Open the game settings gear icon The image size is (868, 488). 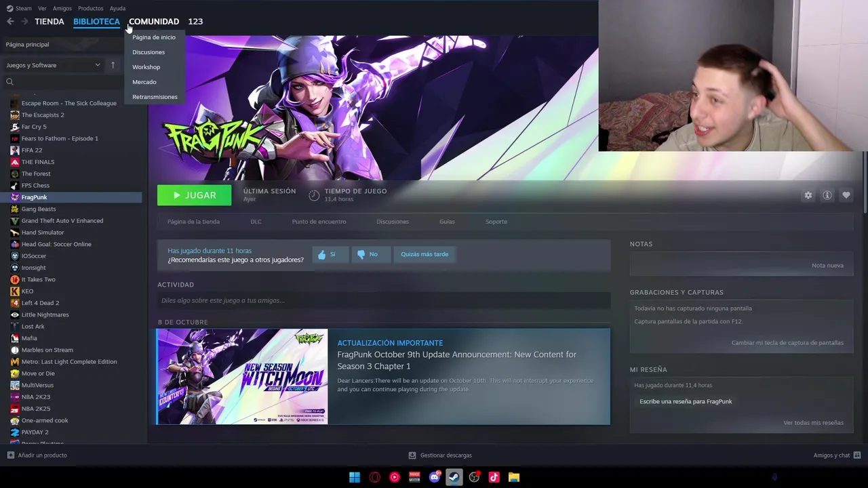coord(808,195)
